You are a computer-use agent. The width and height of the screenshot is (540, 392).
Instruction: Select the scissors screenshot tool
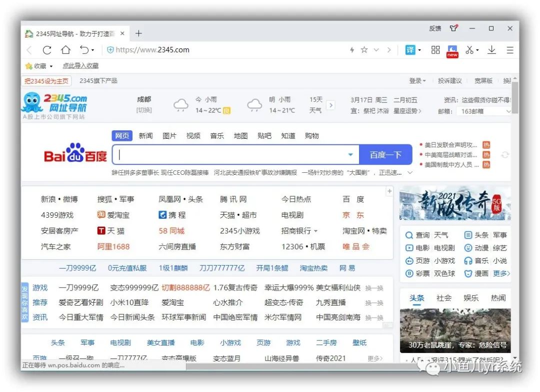coord(469,50)
